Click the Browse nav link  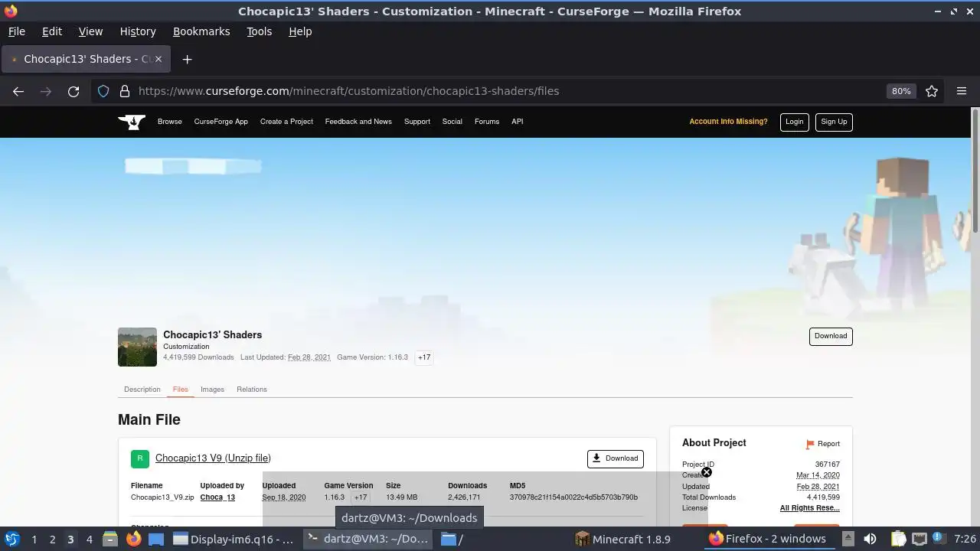[x=170, y=122]
